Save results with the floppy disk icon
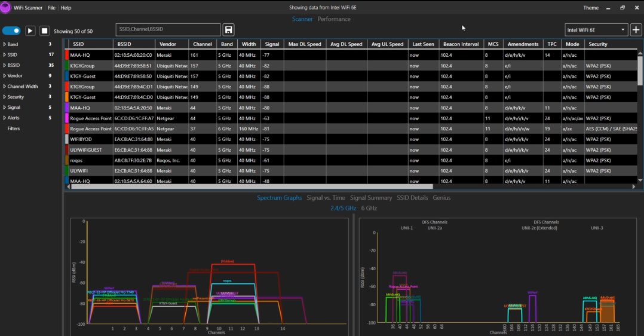 [x=228, y=30]
